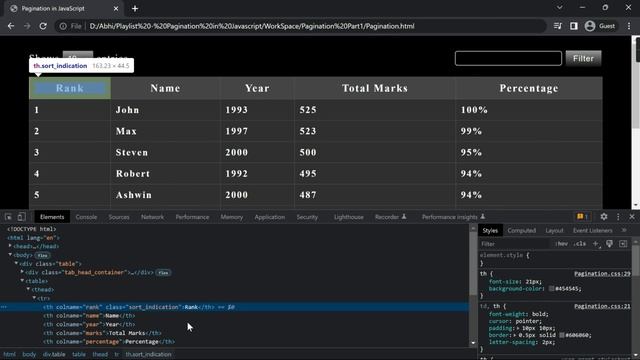Screen dimensions: 640x360
Task: Collapse the body element node
Action: tap(10, 255)
